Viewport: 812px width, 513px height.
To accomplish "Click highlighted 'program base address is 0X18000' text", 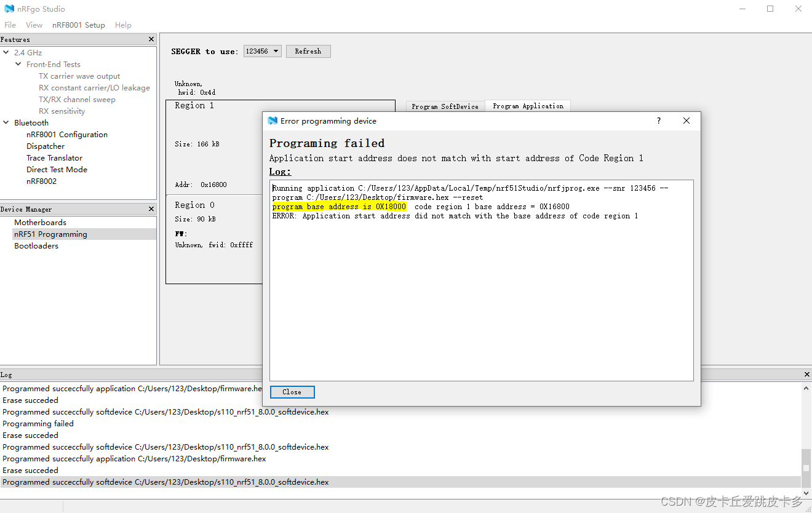I will tap(339, 207).
